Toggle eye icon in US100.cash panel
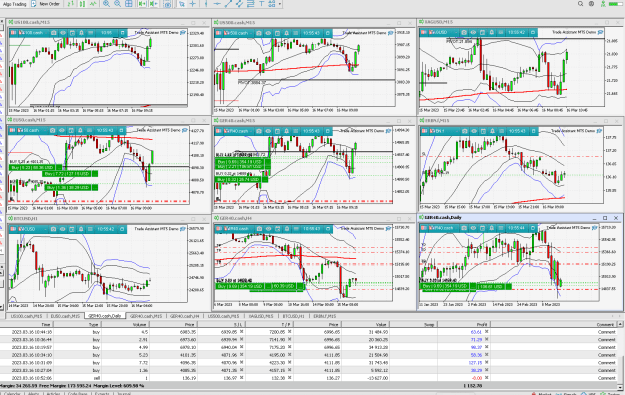 pyautogui.click(x=63, y=33)
